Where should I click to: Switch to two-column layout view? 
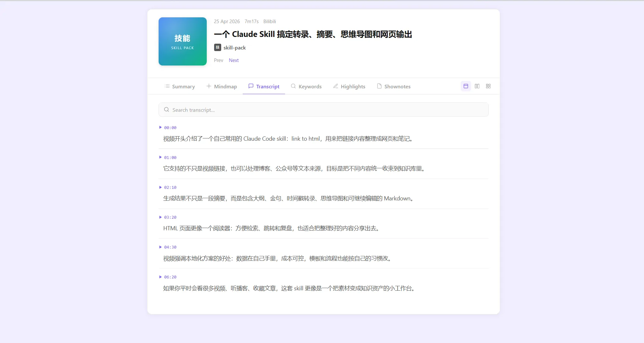pyautogui.click(x=477, y=86)
